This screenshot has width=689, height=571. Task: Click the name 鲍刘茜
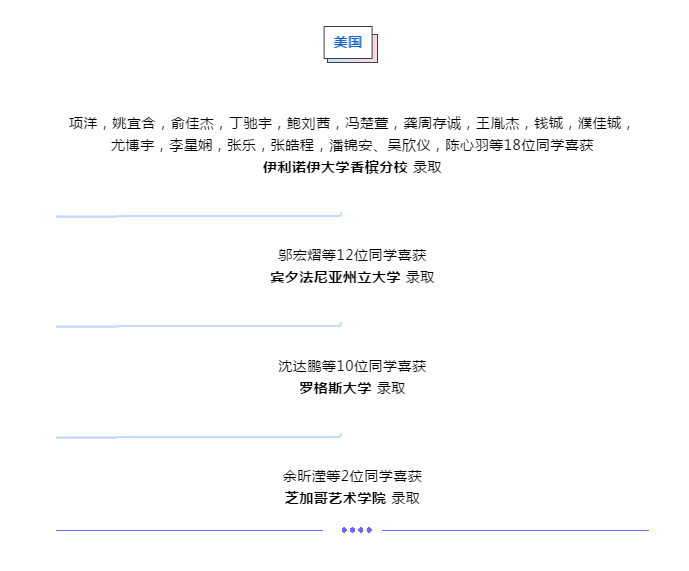308,124
